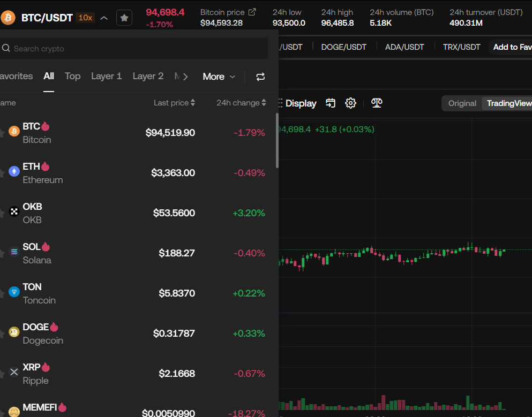The height and width of the screenshot is (417, 532).
Task: Open the Layer 2 tab
Action: (148, 76)
